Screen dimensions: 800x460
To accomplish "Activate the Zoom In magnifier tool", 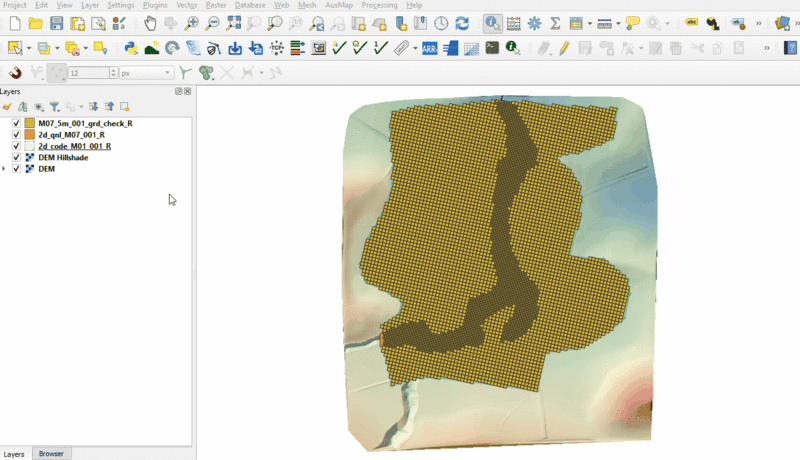I will click(191, 23).
